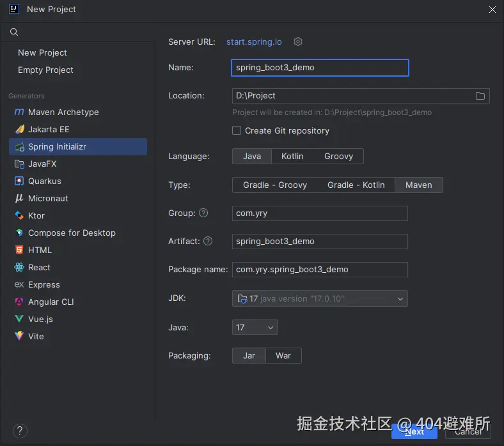Select Maven Archetype generator
The image size is (504, 446).
pos(78,112)
